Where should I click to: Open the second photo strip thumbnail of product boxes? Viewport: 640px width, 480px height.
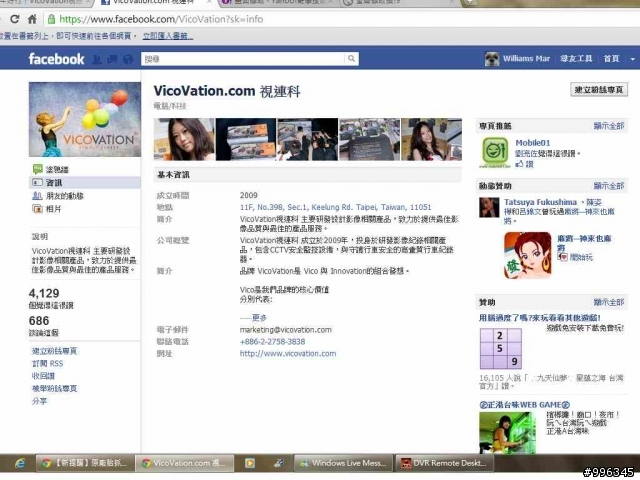coord(246,139)
